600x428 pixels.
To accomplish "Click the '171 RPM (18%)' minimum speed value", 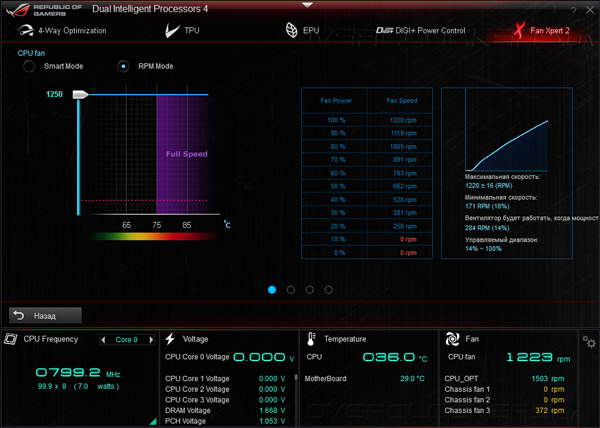I will [487, 206].
